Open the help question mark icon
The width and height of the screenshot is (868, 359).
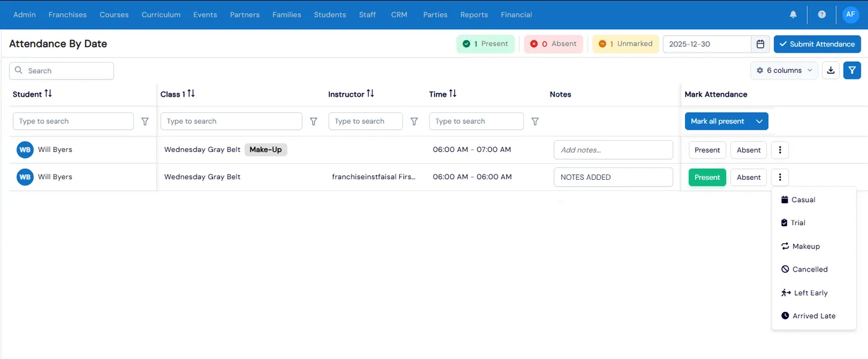pyautogui.click(x=821, y=14)
